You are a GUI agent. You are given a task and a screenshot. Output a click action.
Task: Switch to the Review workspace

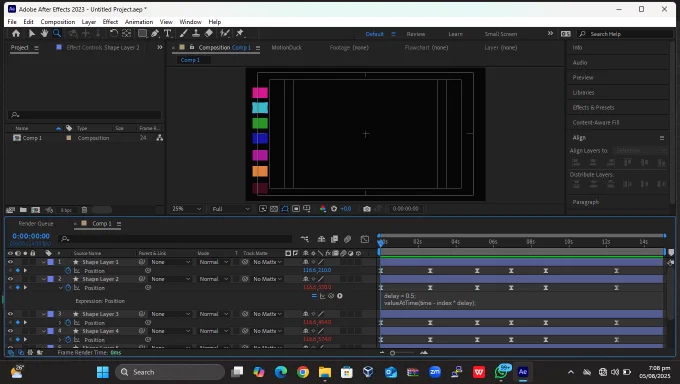pos(415,34)
